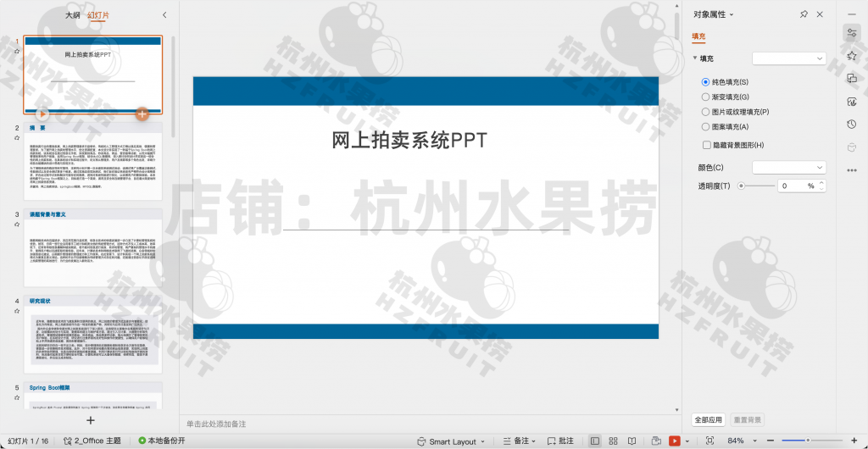The width and height of the screenshot is (868, 449).
Task: Click the 单击此处添加备注 notes area
Action: click(216, 424)
